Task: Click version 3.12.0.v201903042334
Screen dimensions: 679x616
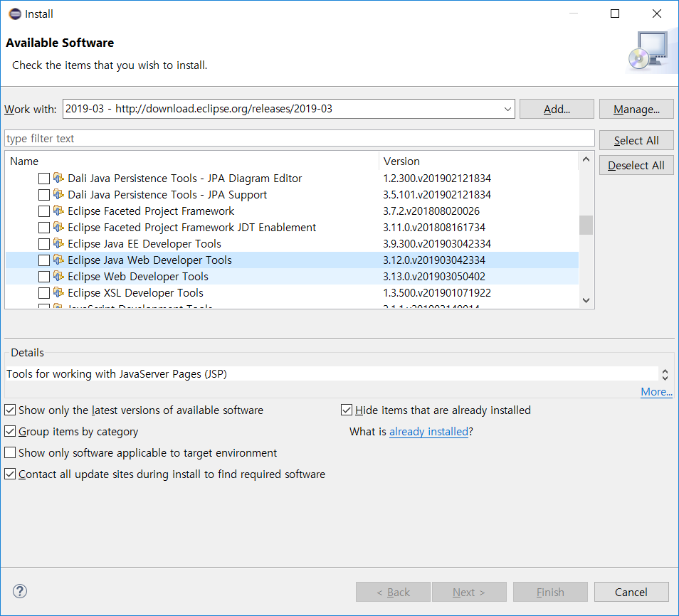Action: (x=434, y=260)
